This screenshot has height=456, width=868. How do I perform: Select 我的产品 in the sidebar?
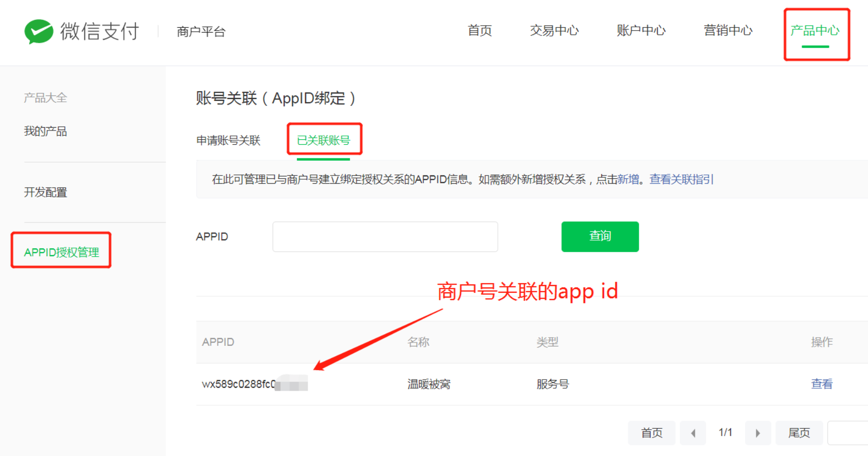45,132
